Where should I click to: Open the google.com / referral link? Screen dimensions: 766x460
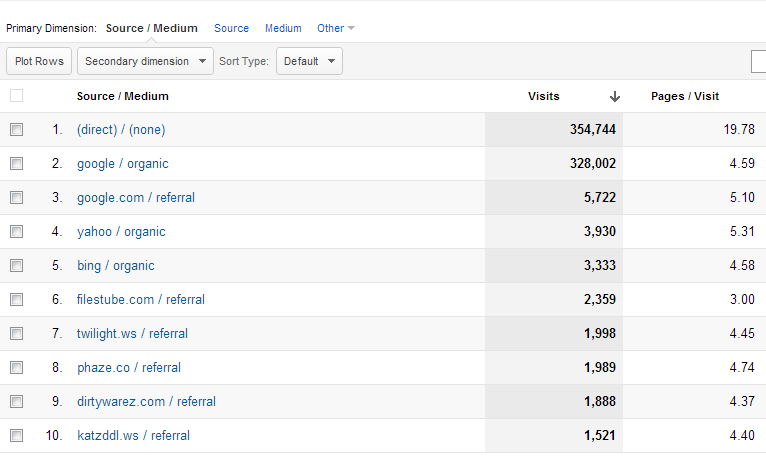(136, 198)
